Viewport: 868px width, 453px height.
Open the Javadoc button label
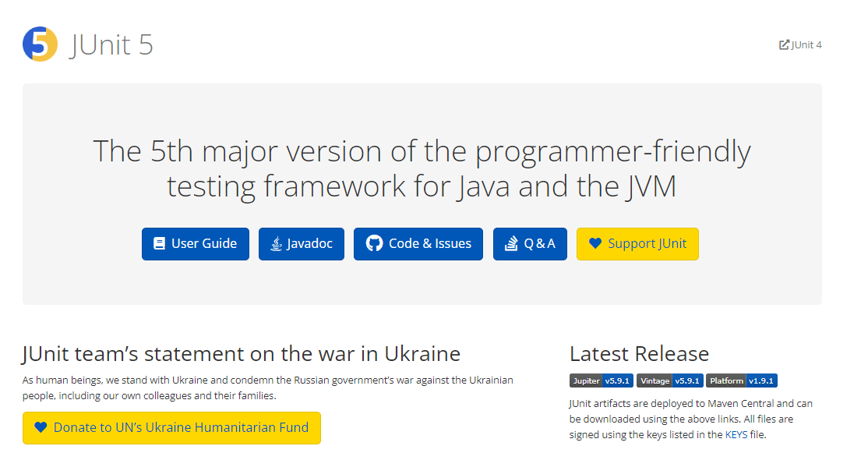pos(309,244)
